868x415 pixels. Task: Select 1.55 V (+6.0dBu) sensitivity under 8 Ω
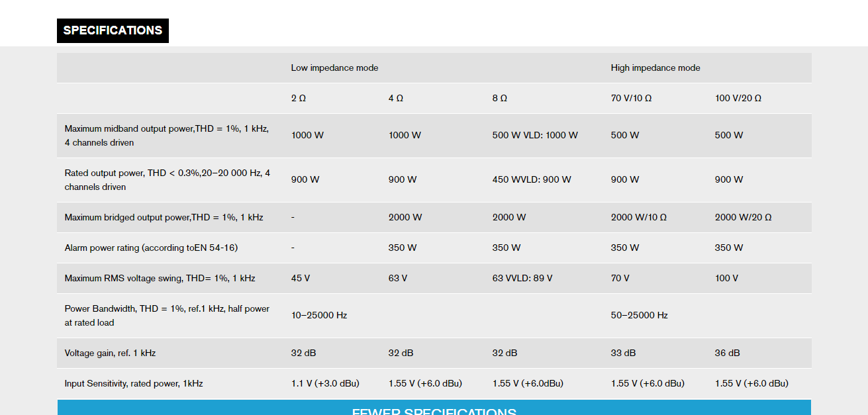point(528,384)
